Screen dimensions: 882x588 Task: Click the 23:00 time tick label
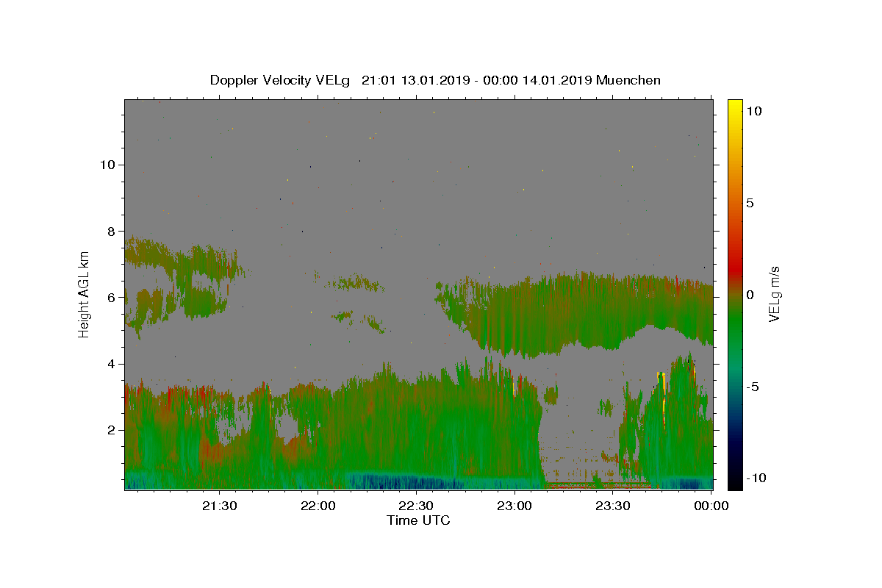pos(514,506)
